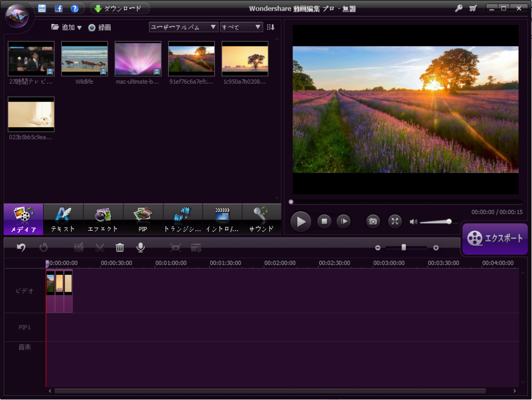Take a snapshot with the camera icon

(x=372, y=221)
